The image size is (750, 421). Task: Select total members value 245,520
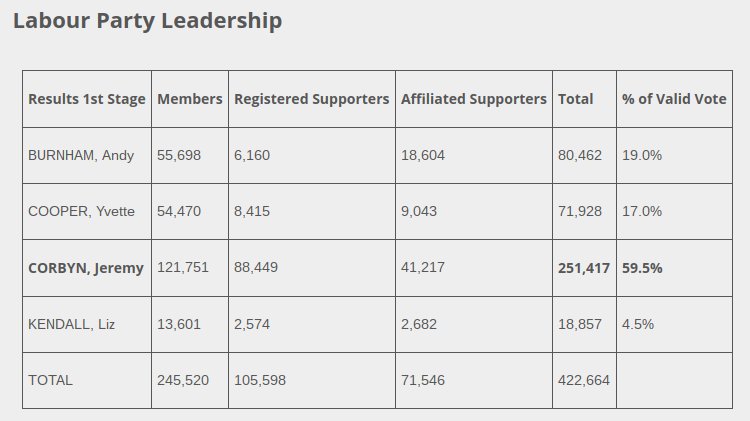pos(183,380)
